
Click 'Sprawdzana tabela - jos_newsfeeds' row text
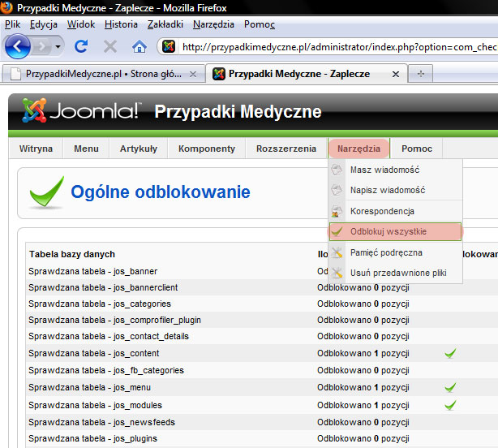click(101, 422)
